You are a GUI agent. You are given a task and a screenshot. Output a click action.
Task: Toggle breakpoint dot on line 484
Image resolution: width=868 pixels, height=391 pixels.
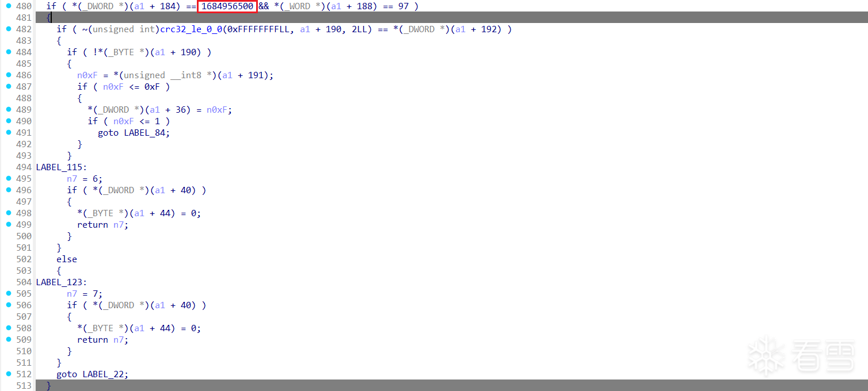[9, 52]
